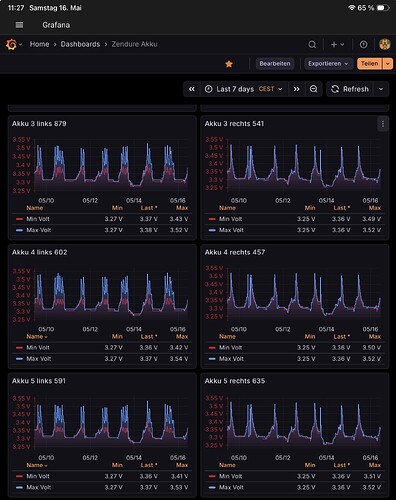Tap the Wi-Fi icon in status bar
396x500 pixels.
coord(352,8)
